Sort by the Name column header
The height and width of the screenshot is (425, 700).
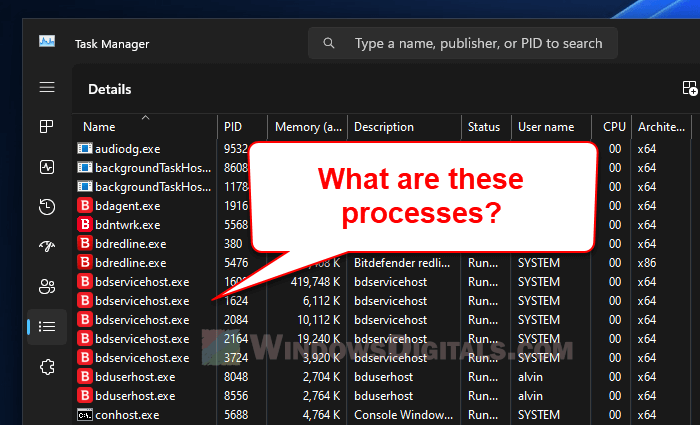(x=100, y=127)
